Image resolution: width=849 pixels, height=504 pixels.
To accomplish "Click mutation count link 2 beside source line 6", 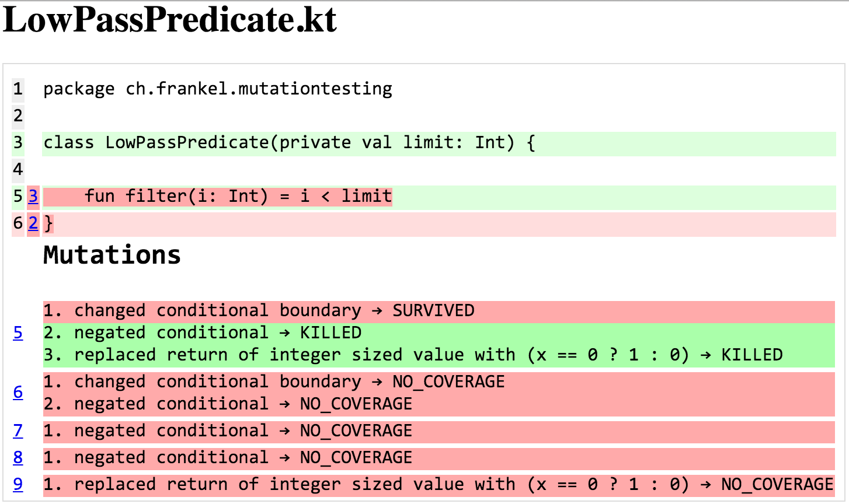I will (33, 223).
